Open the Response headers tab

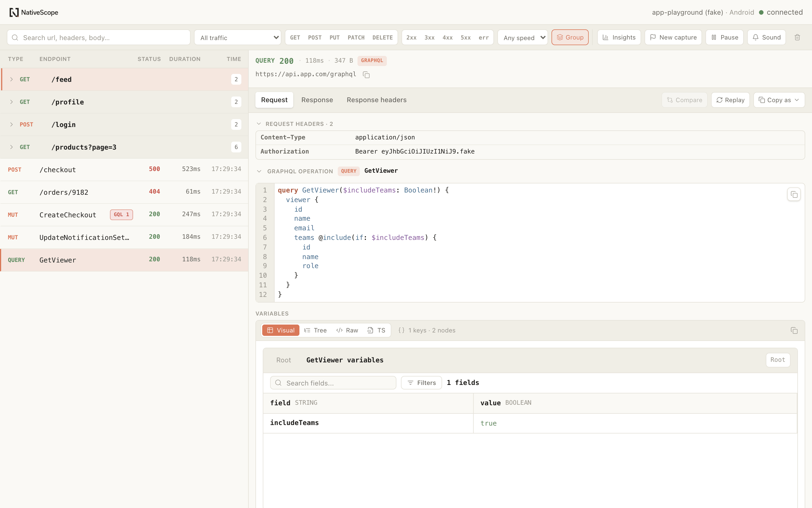(376, 100)
